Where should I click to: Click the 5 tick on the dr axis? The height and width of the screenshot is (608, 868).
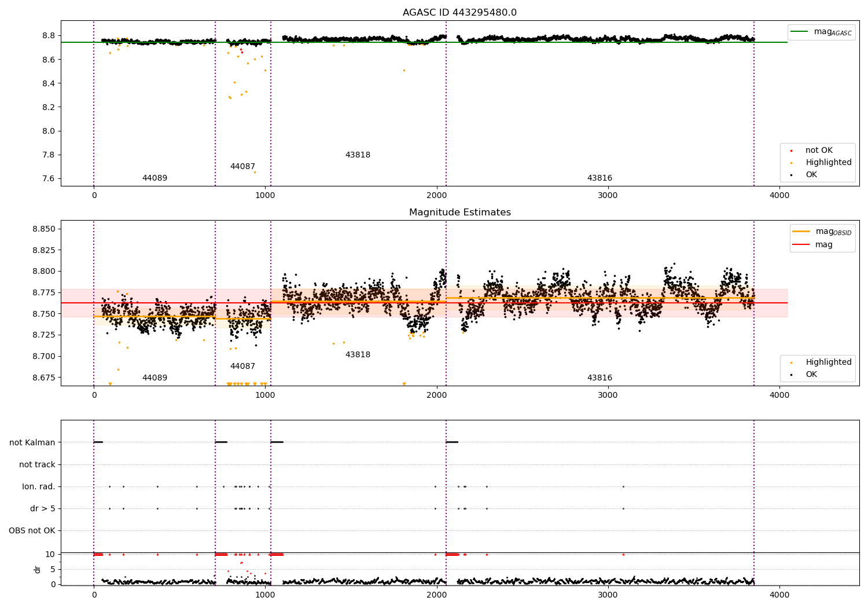coord(53,570)
